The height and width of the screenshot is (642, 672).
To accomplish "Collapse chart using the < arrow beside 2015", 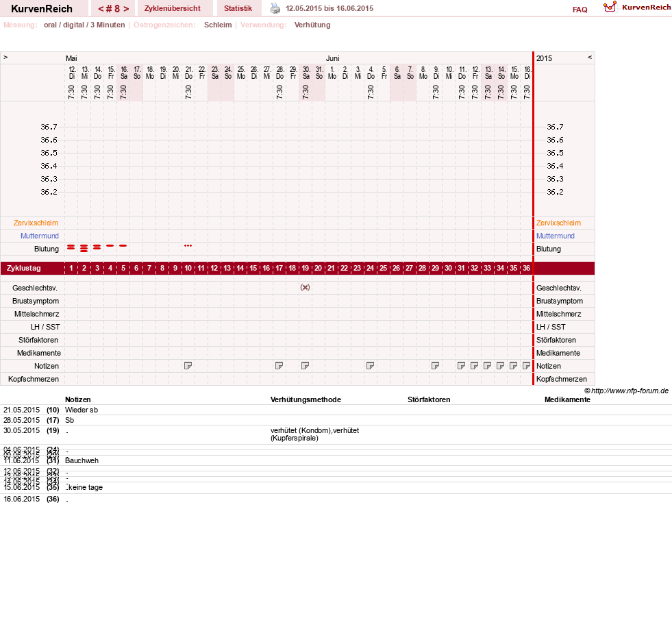I will click(590, 57).
